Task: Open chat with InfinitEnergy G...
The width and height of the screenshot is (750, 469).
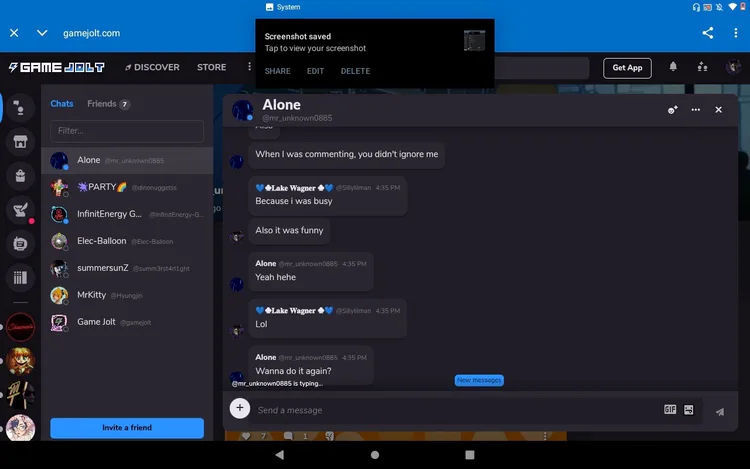Action: pos(127,214)
